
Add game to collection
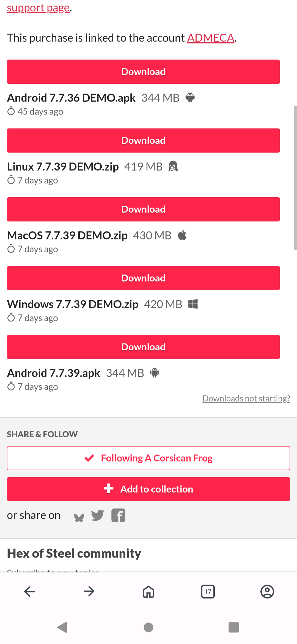click(148, 489)
